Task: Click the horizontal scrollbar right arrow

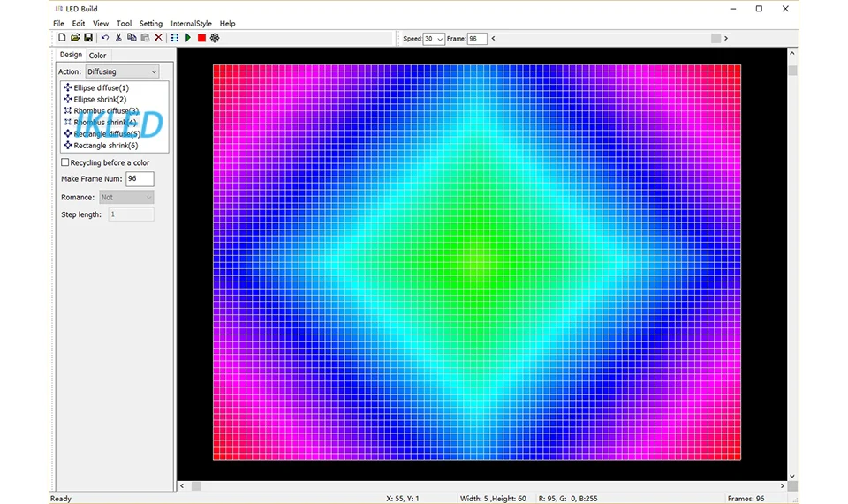Action: (x=782, y=486)
